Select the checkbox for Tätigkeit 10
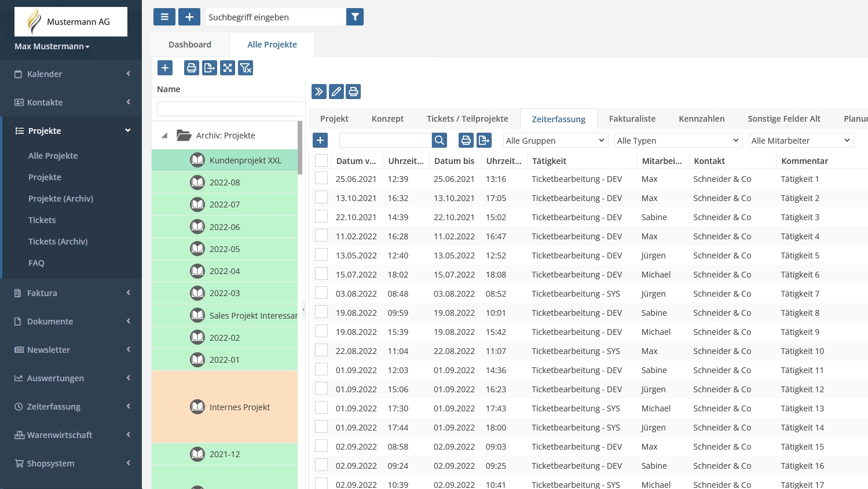 (x=321, y=351)
